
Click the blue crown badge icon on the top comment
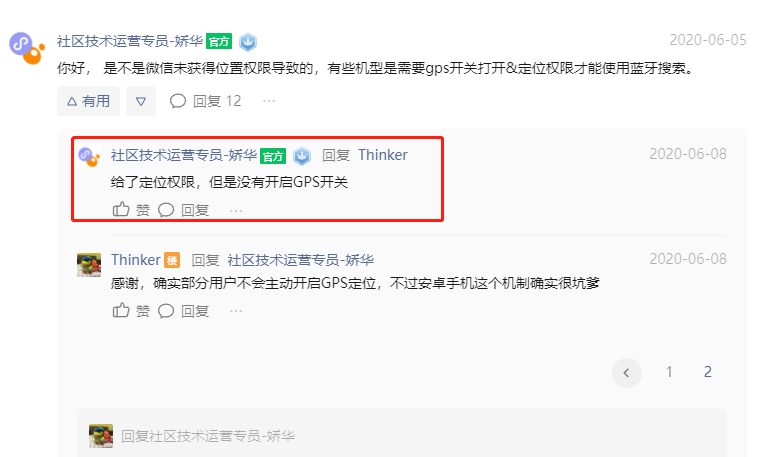[248, 42]
